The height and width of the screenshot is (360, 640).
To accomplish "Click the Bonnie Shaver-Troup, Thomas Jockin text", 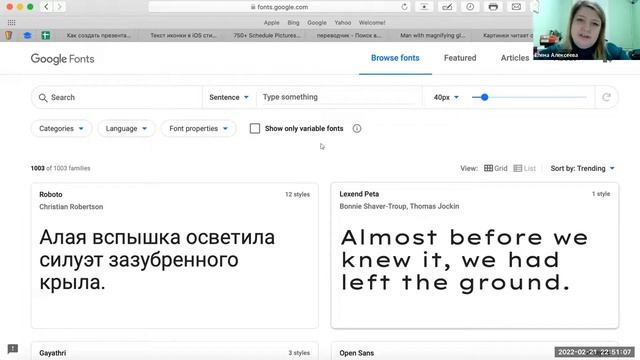I will click(399, 206).
